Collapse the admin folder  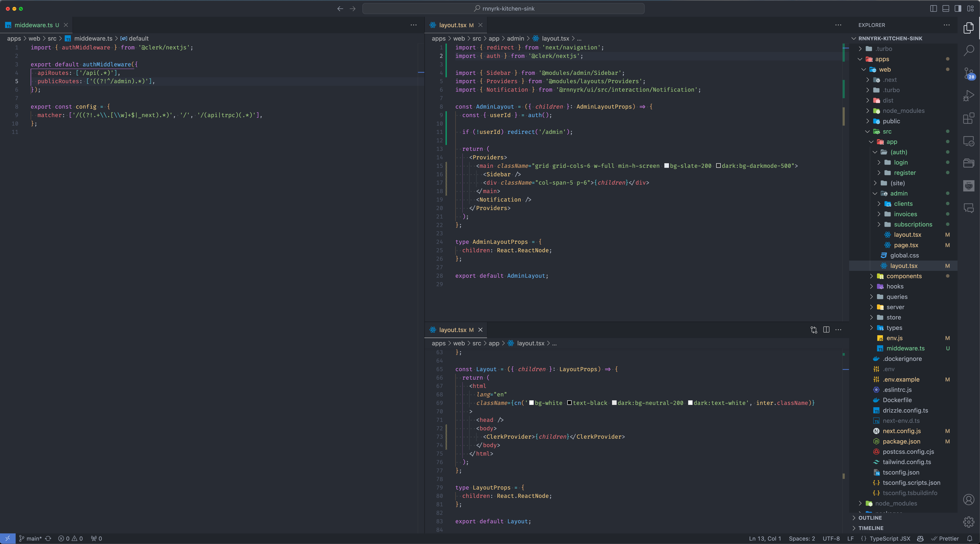(x=875, y=193)
